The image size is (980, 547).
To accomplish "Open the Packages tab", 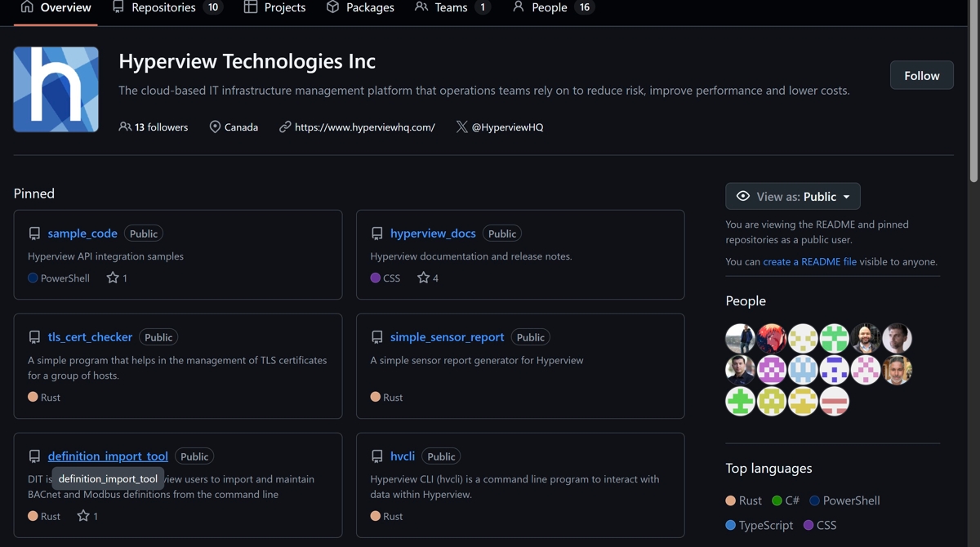I will [x=360, y=7].
